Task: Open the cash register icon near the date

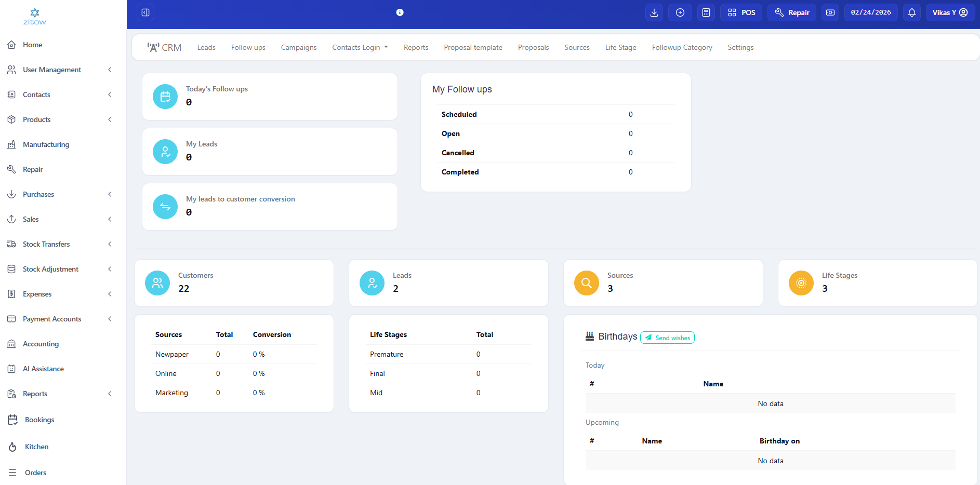Action: (830, 12)
